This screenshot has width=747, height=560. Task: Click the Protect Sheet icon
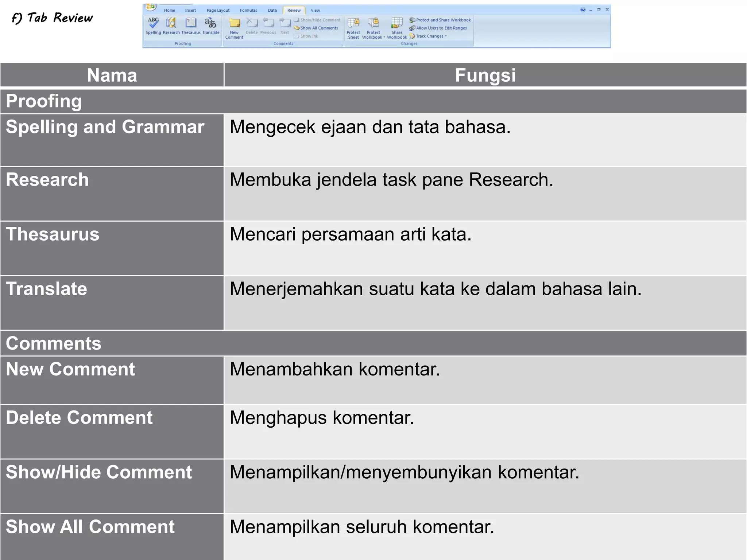[x=353, y=23]
